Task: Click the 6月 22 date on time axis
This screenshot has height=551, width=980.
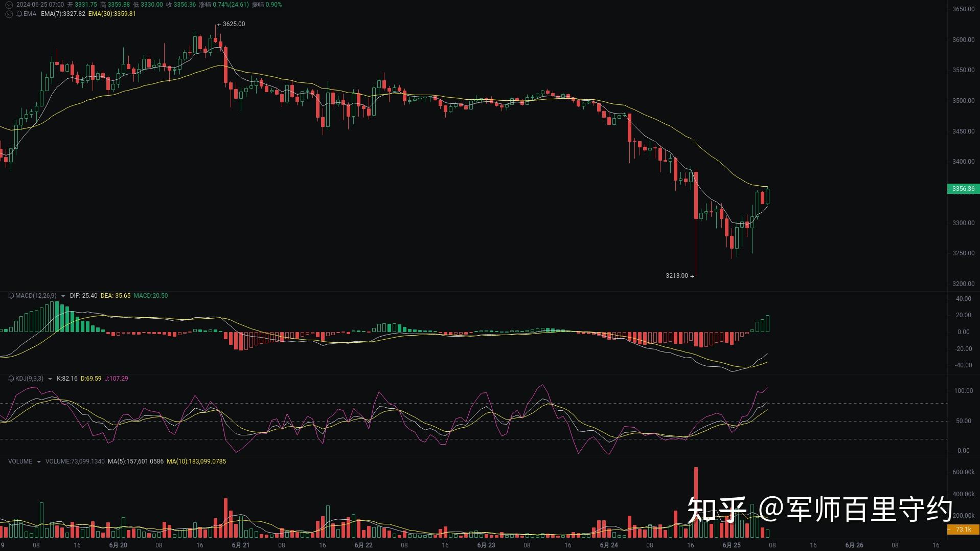Action: pyautogui.click(x=363, y=545)
